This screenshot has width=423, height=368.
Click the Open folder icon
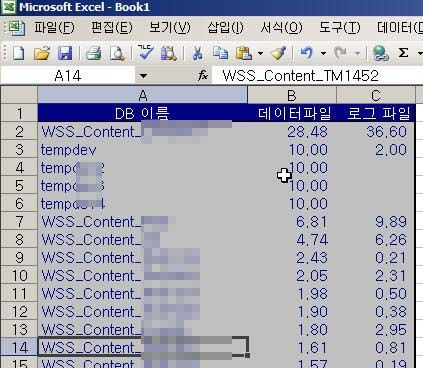click(42, 53)
